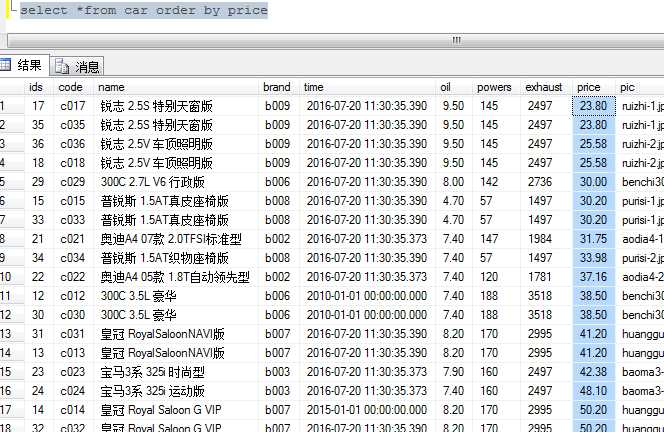Click price cell 37.16
The height and width of the screenshot is (432, 664).
point(594,277)
